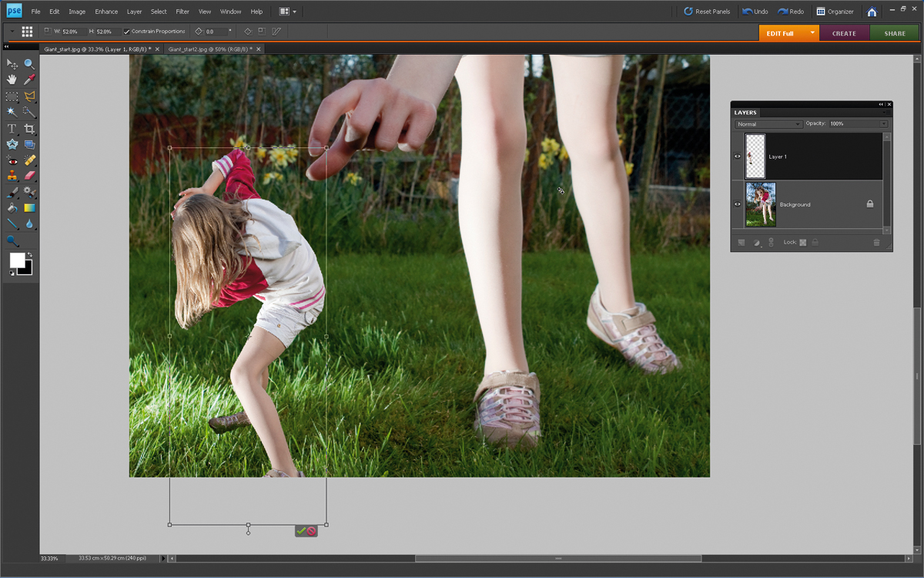Open the Edit Full mode dropdown arrow

click(x=812, y=33)
